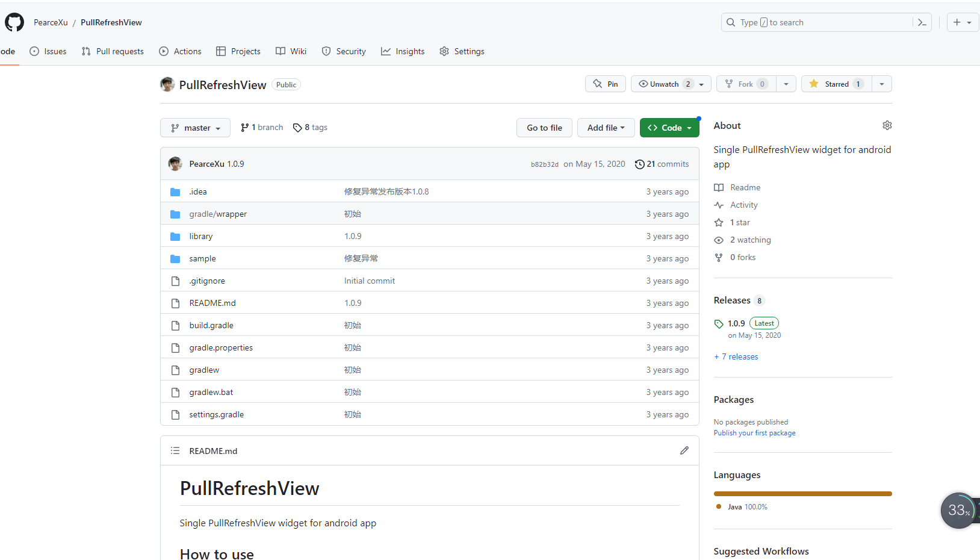Viewport: 980px width, 560px height.
Task: Fork the PullRefreshView repository
Action: pos(746,84)
